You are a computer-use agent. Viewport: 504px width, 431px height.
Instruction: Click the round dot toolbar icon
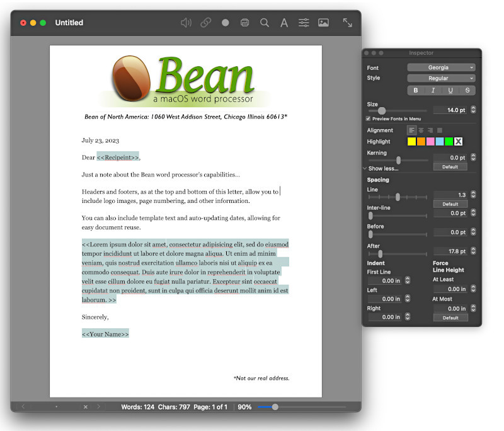226,23
